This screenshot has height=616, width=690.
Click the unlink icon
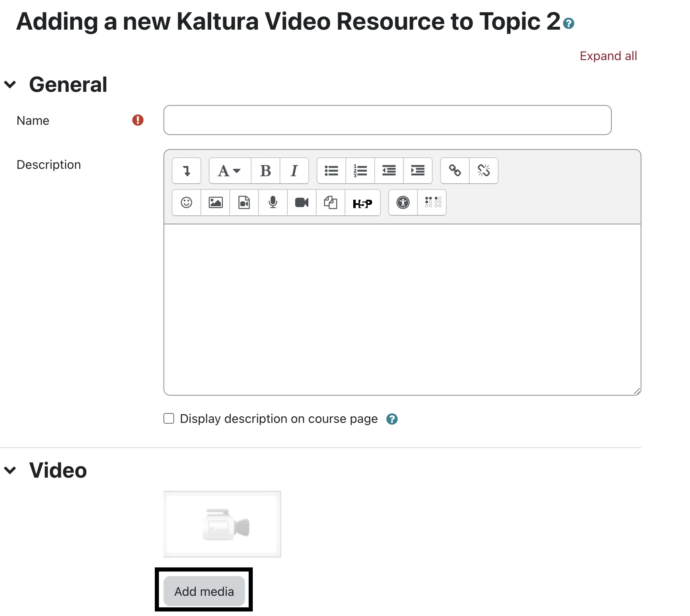coord(484,170)
